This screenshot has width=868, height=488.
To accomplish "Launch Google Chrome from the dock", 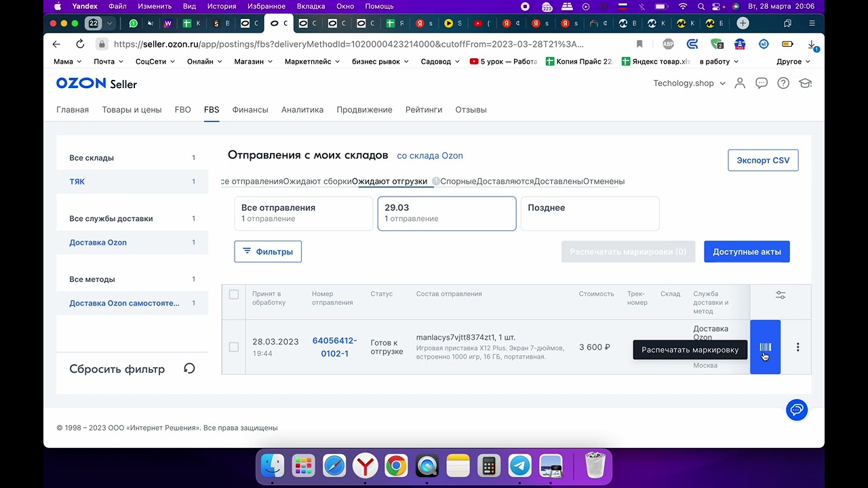I will (x=396, y=466).
